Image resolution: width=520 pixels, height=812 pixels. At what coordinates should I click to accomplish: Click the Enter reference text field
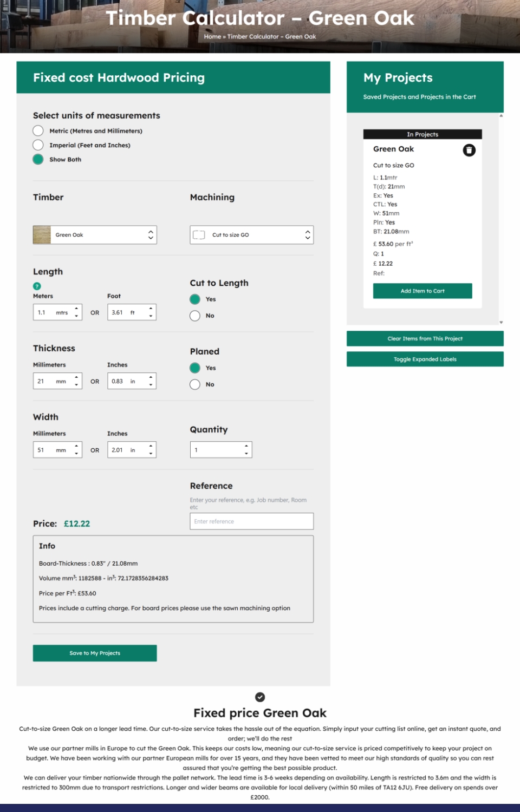(x=251, y=521)
